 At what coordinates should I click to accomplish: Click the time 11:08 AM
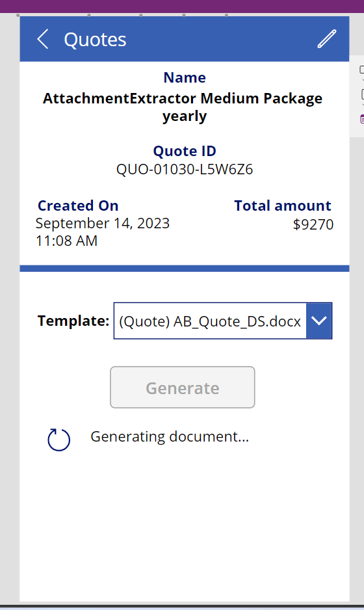66,241
